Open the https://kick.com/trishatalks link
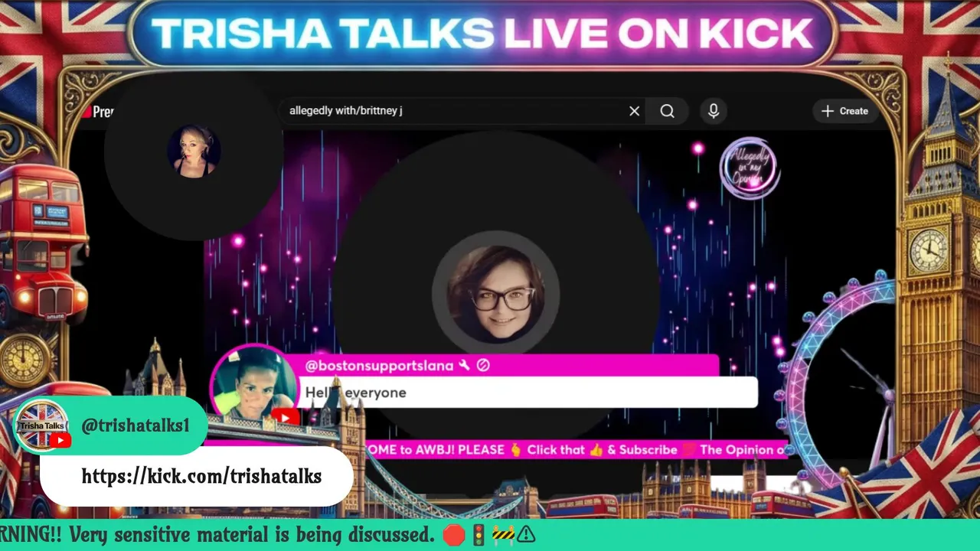This screenshot has height=551, width=980. (x=201, y=476)
